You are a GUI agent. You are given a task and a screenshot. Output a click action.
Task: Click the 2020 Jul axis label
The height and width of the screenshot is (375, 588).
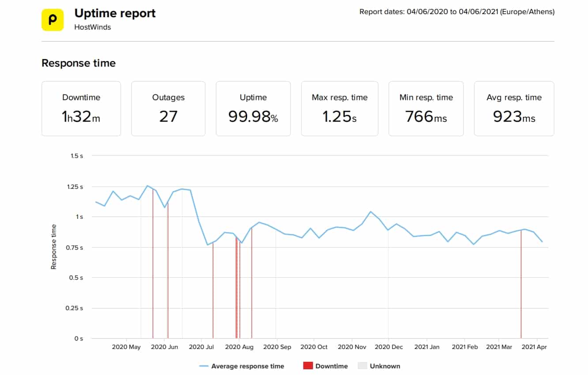coord(201,347)
